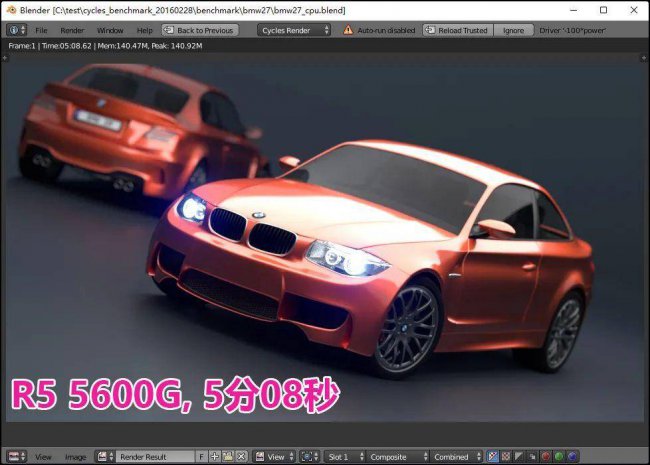The height and width of the screenshot is (465, 650).
Task: Click the open image folder icon
Action: click(228, 457)
